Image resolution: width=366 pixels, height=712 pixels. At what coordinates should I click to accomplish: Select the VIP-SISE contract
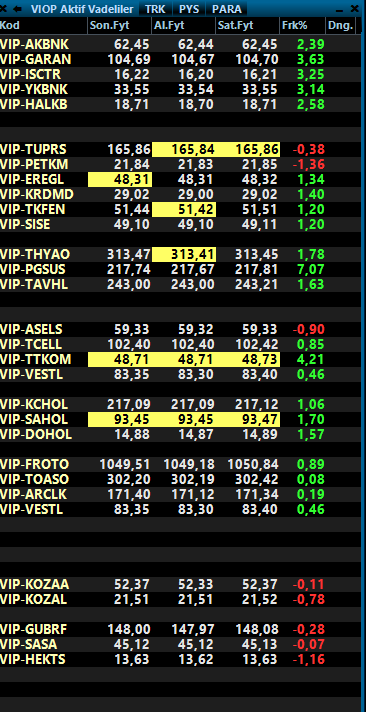click(181, 224)
